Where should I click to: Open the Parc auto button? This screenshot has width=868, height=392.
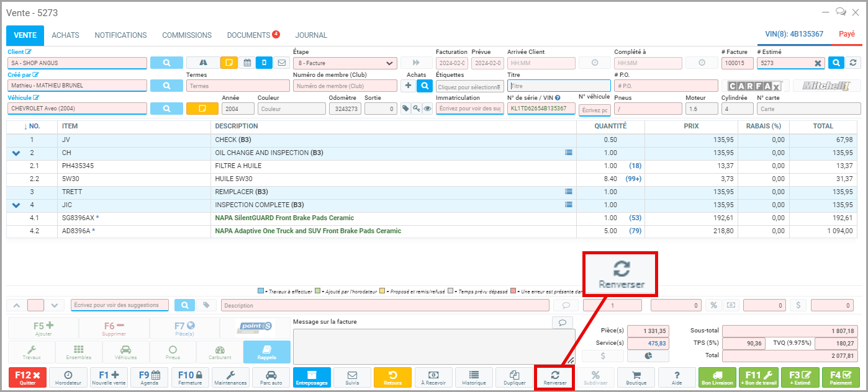[x=271, y=378]
